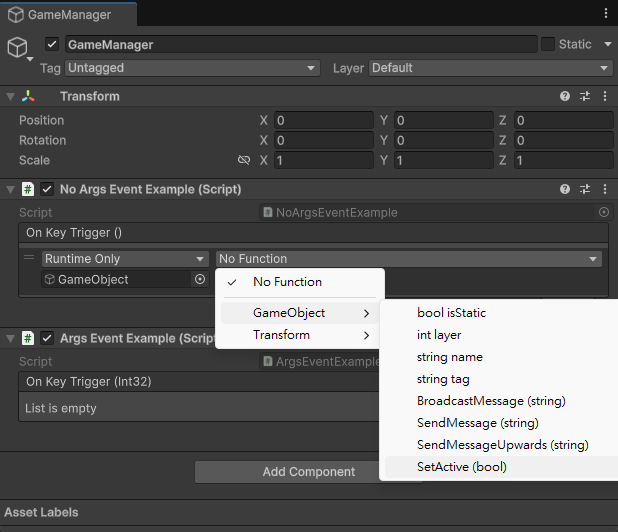Toggle constrained proportions link icon for Scale
The image size is (618, 532).
click(x=244, y=160)
